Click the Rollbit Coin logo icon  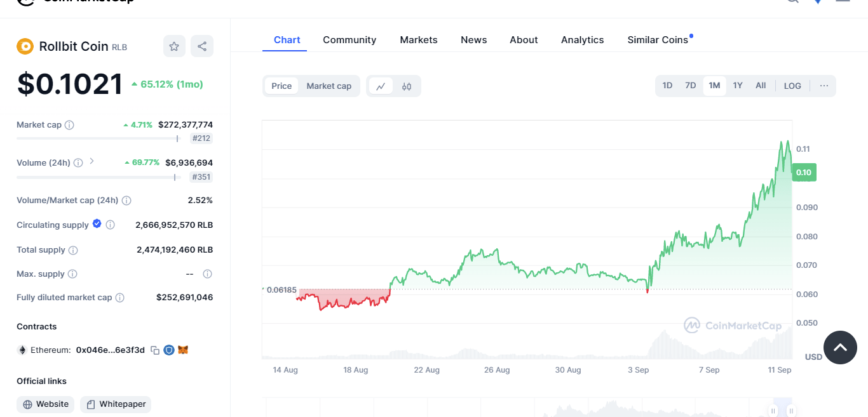(25, 46)
